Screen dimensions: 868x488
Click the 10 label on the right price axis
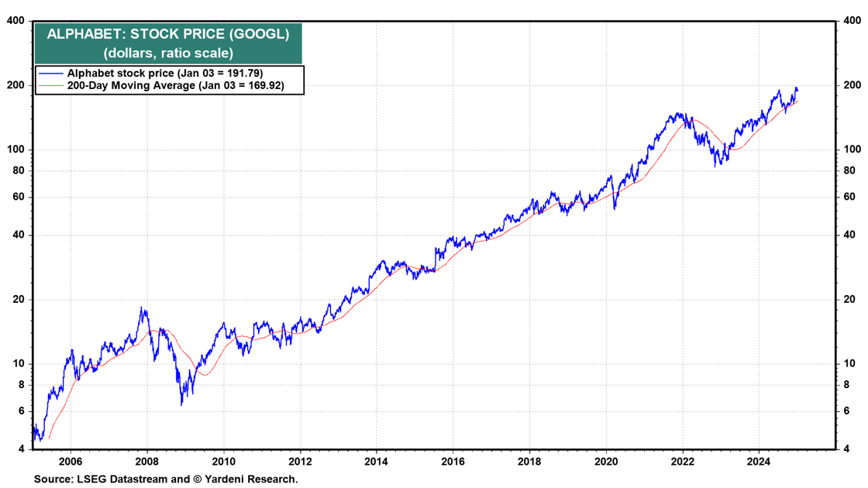point(849,363)
